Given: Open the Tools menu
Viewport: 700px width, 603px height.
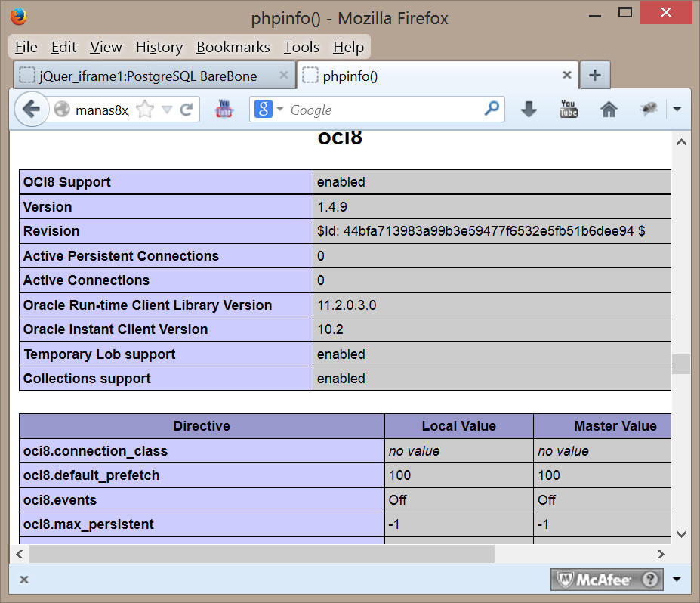Looking at the screenshot, I should pos(301,47).
